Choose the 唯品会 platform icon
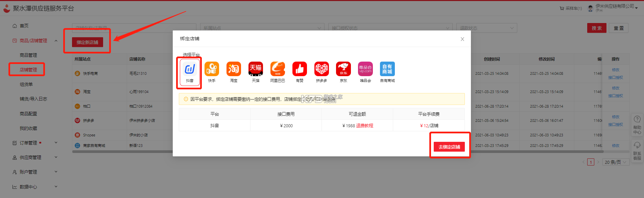644x198 pixels. (365, 69)
